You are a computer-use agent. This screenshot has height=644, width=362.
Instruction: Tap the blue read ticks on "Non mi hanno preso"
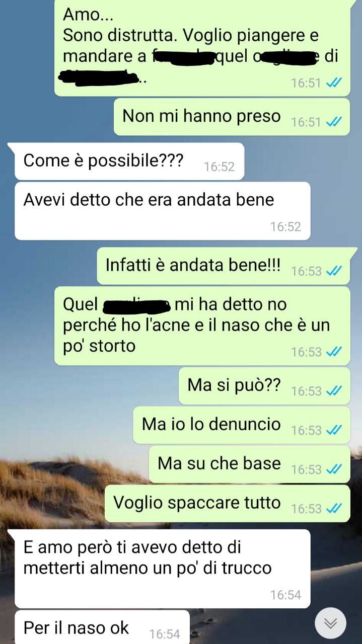pyautogui.click(x=334, y=122)
